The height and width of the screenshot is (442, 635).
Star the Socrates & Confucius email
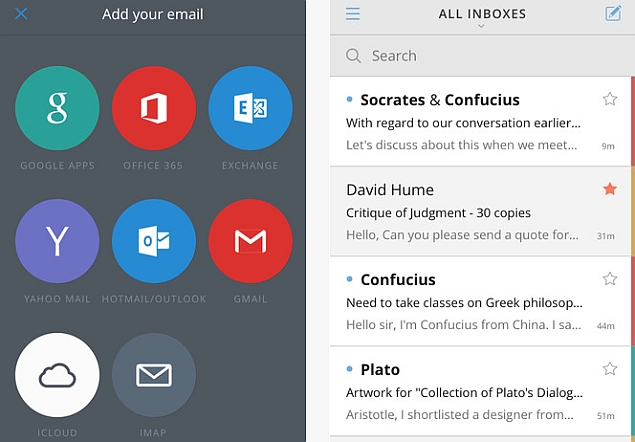[x=609, y=99]
